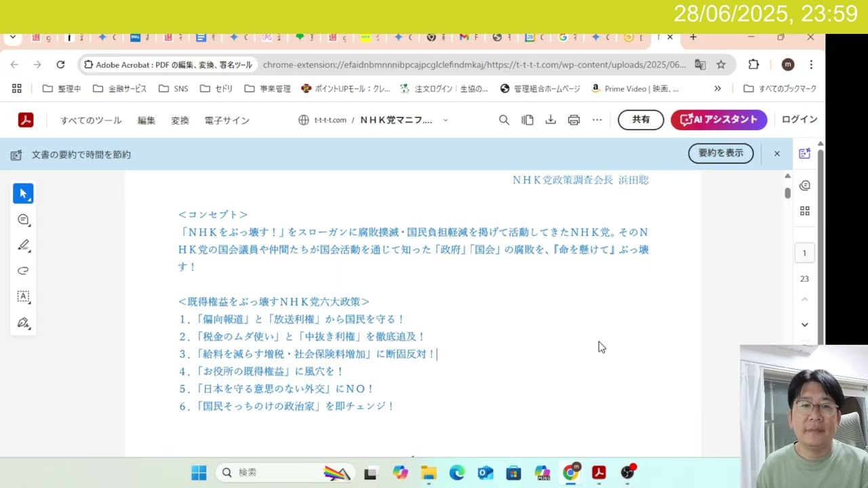
Task: Open the comments panel in right rail
Action: pos(805,185)
